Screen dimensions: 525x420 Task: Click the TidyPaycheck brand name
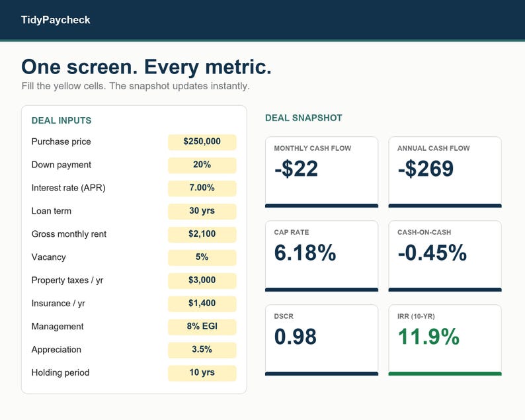(56, 20)
